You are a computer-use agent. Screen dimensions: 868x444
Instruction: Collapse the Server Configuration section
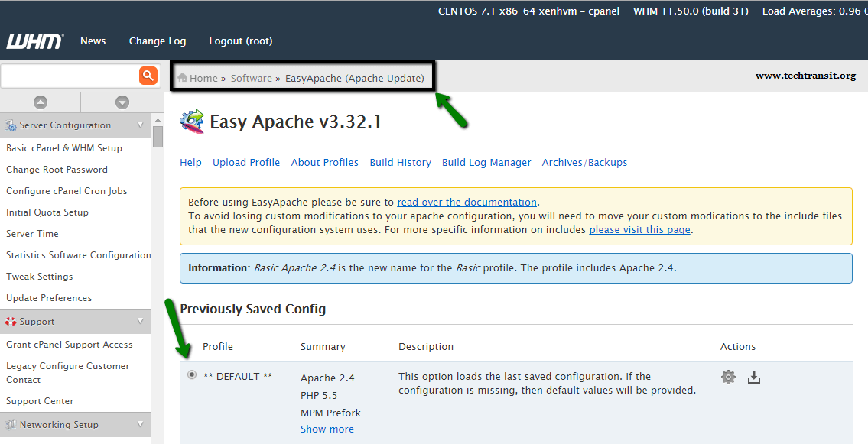point(141,125)
